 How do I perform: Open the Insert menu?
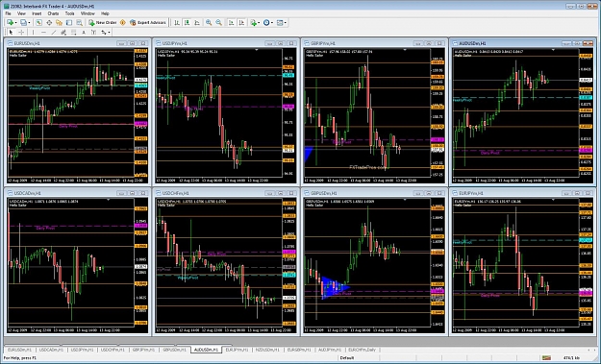[37, 13]
